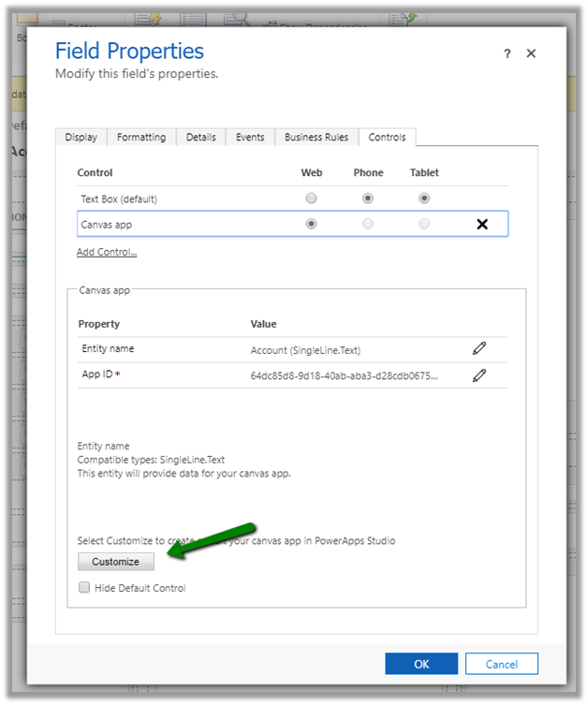This screenshot has width=588, height=705.
Task: Switch to the Events tab
Action: [x=250, y=138]
